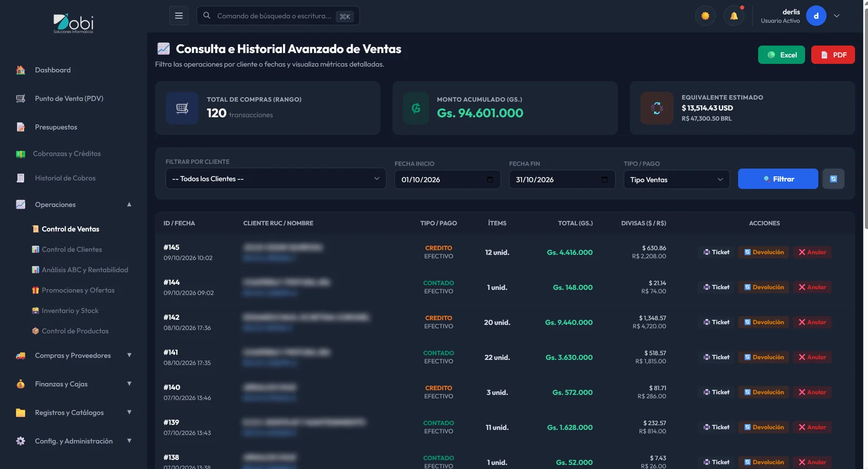Open Punto de Venta (PDV)
The height and width of the screenshot is (469, 868).
[69, 99]
